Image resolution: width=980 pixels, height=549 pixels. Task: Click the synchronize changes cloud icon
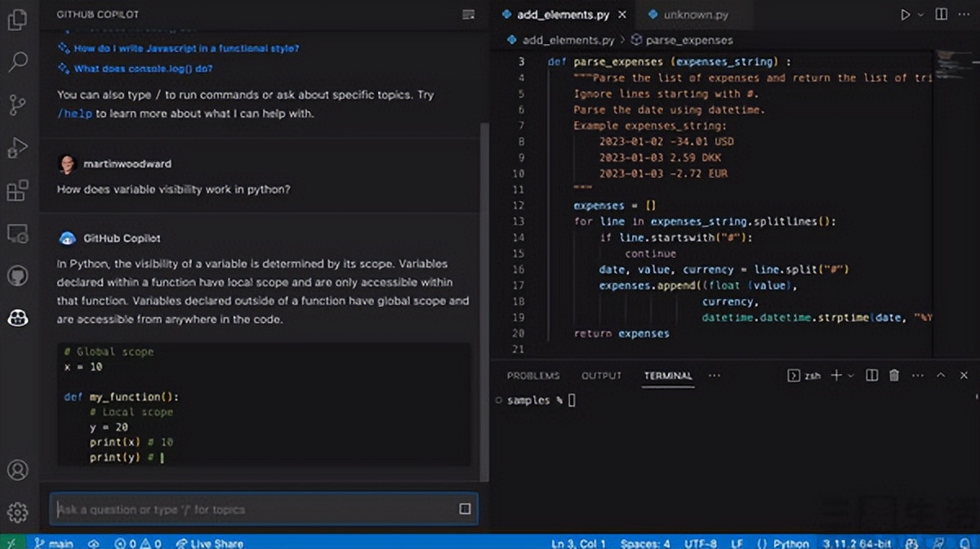tap(94, 542)
